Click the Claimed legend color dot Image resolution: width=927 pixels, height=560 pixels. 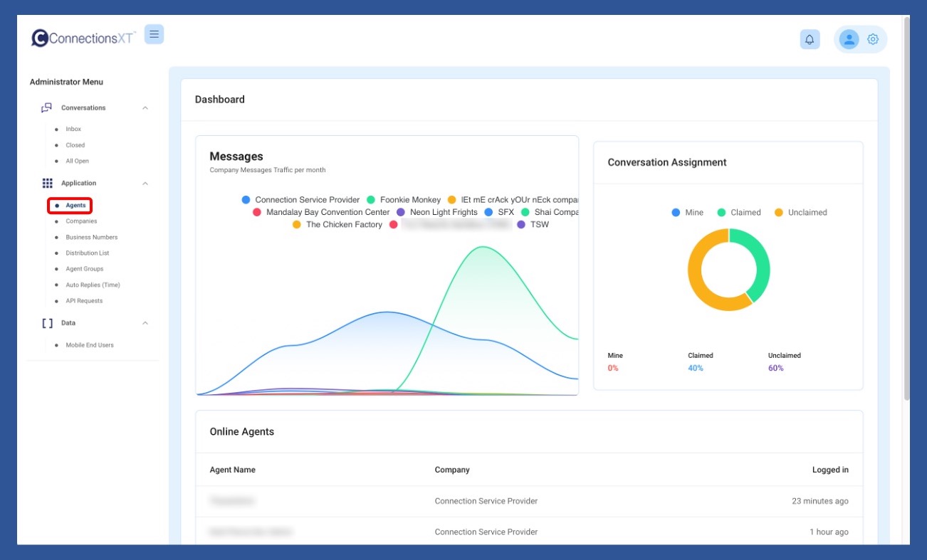tap(721, 213)
